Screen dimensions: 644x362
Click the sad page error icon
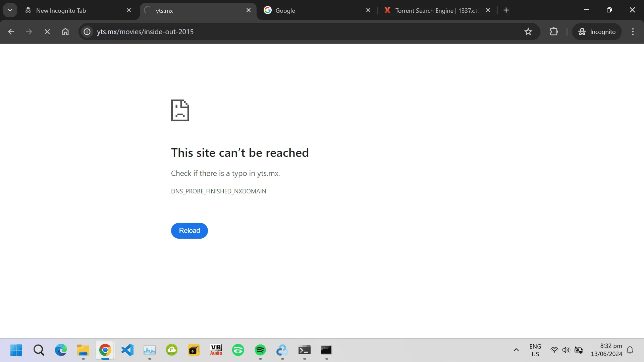[x=180, y=110]
